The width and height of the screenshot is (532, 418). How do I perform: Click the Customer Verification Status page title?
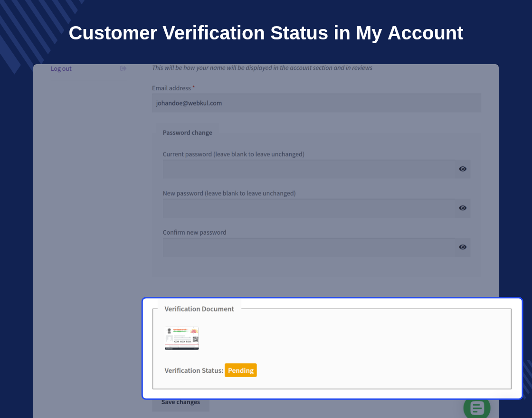266,33
